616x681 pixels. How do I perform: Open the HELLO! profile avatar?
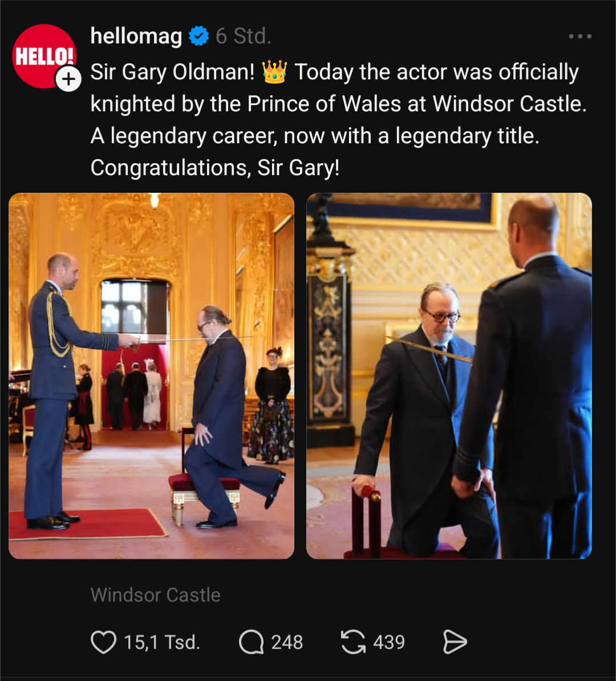point(44,56)
